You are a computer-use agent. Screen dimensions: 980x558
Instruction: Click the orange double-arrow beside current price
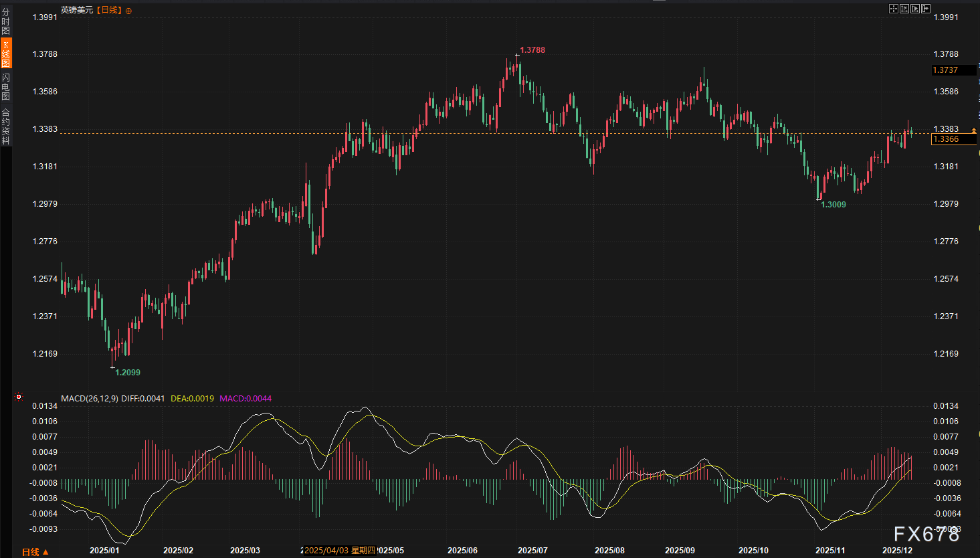(974, 131)
